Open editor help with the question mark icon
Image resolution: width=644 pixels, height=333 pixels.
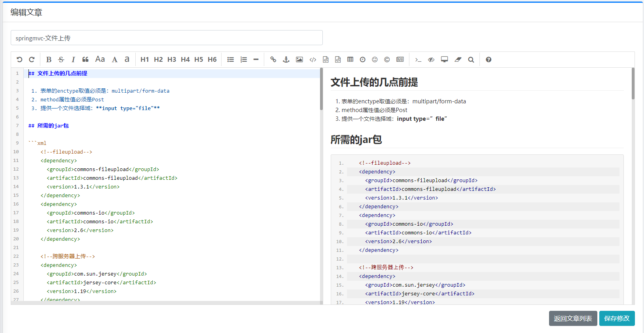[489, 59]
